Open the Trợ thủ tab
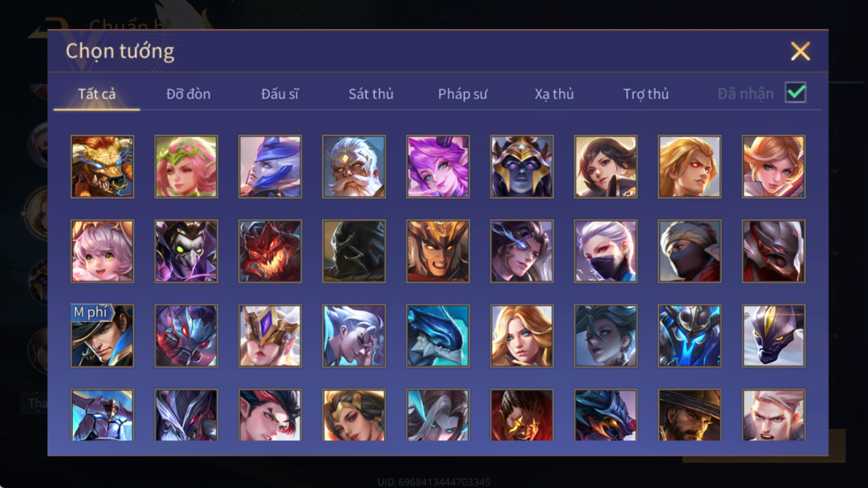This screenshot has width=868, height=488. (646, 94)
